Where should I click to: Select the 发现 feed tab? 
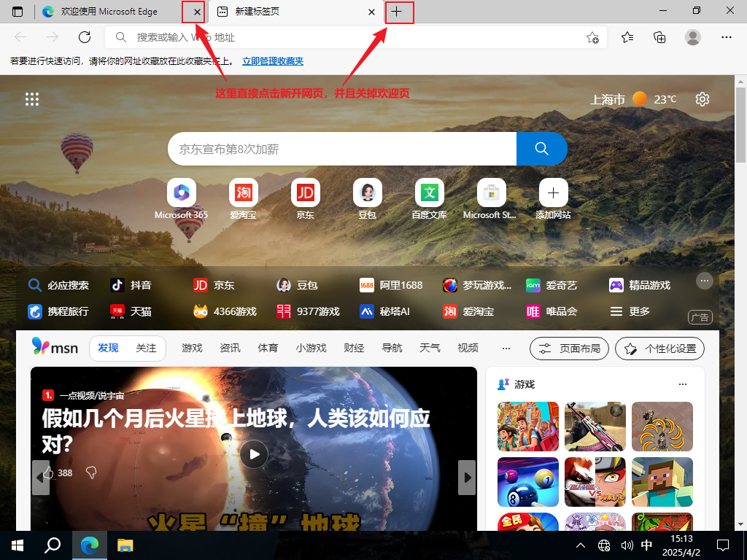pos(108,348)
